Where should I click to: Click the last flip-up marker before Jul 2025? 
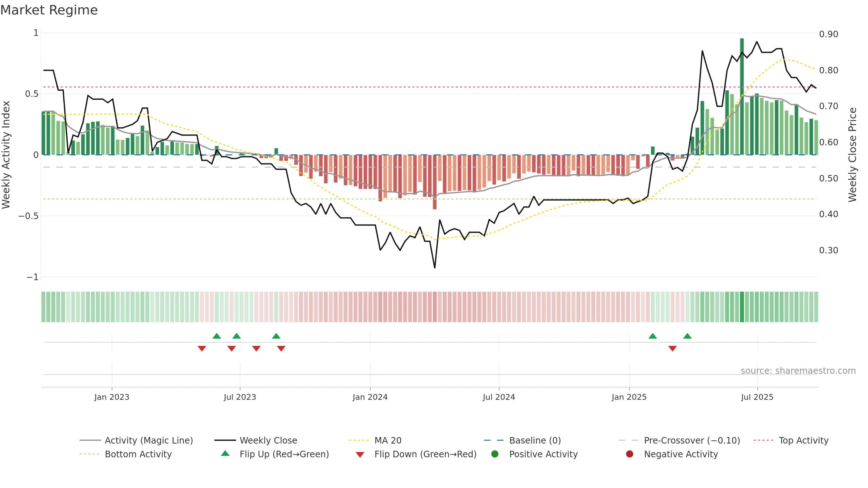687,336
